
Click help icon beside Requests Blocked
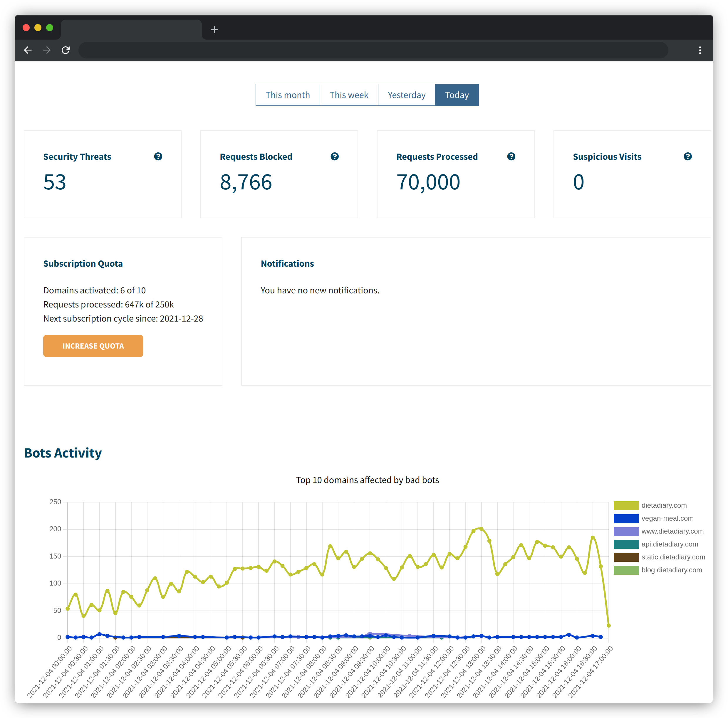click(334, 156)
